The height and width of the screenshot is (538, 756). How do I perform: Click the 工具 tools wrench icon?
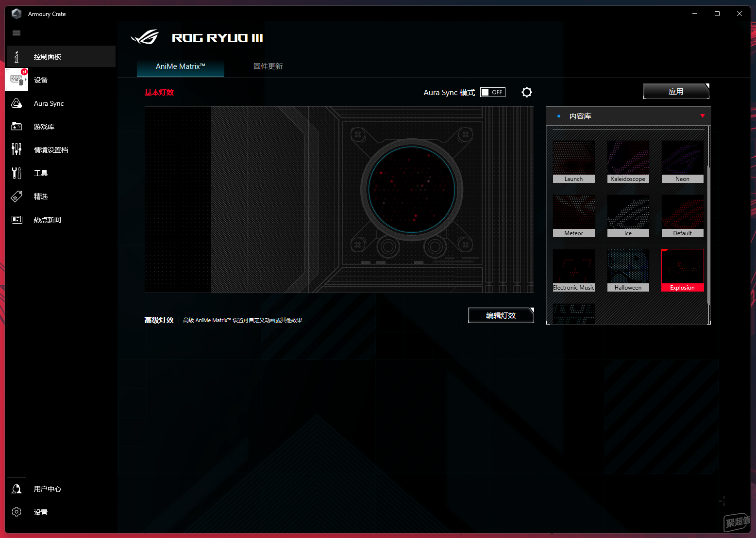pyautogui.click(x=17, y=173)
